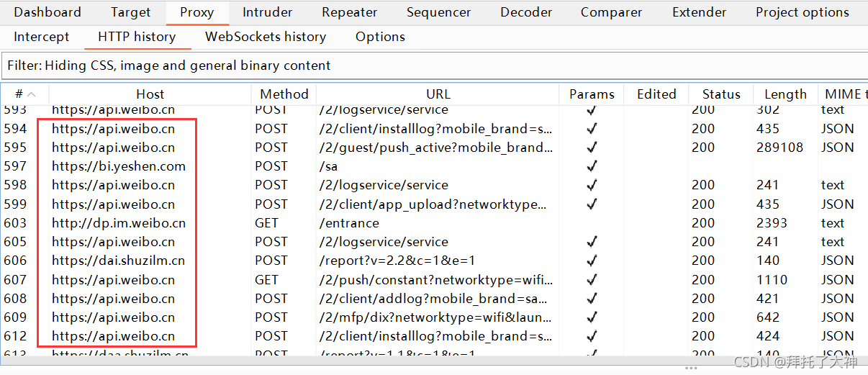Viewport: 868px width, 375px height.
Task: Click the length value 642
Action: tap(768, 317)
